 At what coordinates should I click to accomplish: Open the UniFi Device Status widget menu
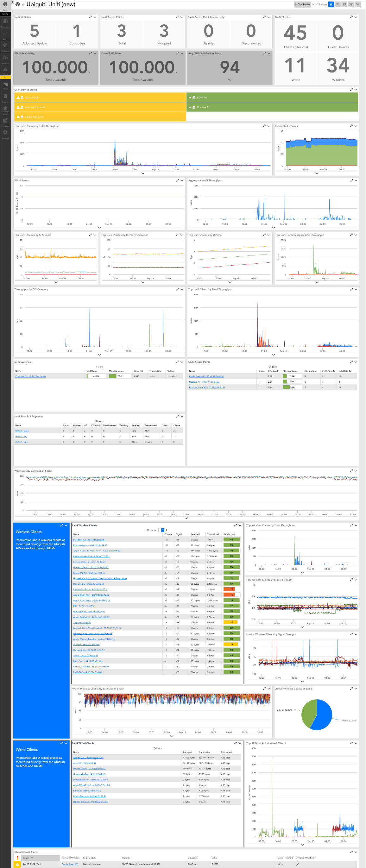click(x=356, y=90)
